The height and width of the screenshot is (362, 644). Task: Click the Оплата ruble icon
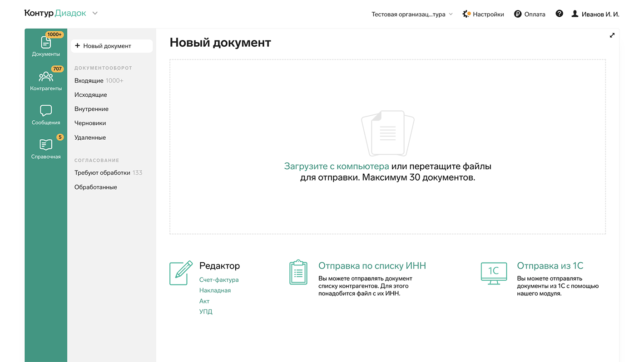coord(518,14)
